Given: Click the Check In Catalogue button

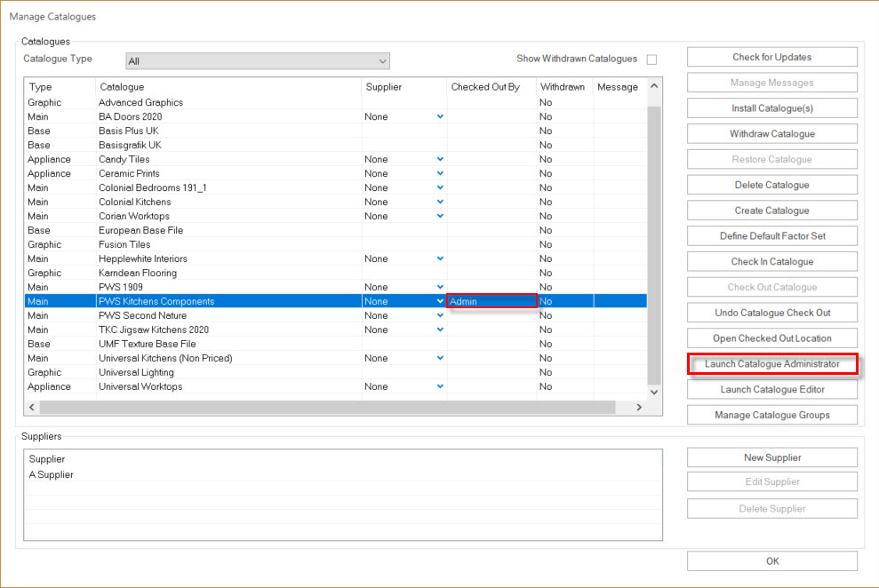Looking at the screenshot, I should tap(772, 261).
